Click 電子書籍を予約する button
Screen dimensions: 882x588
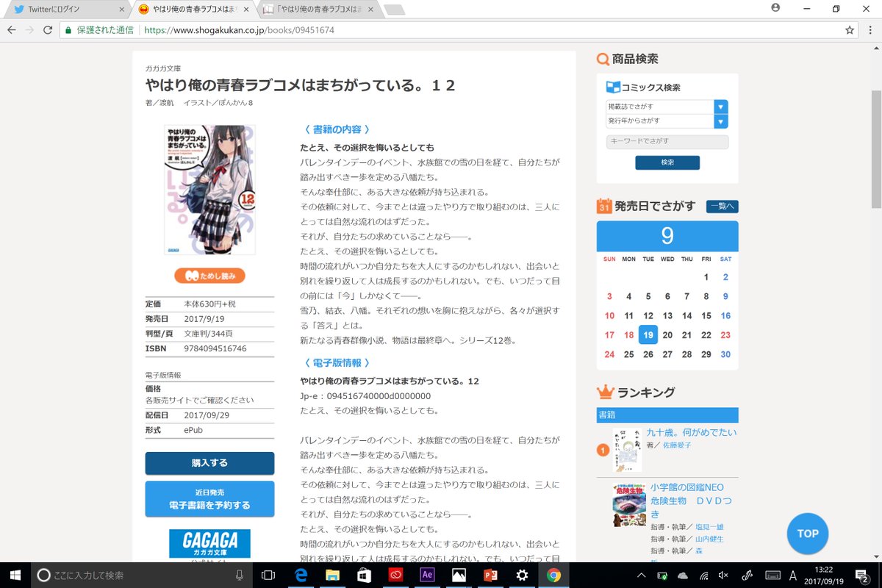[209, 499]
